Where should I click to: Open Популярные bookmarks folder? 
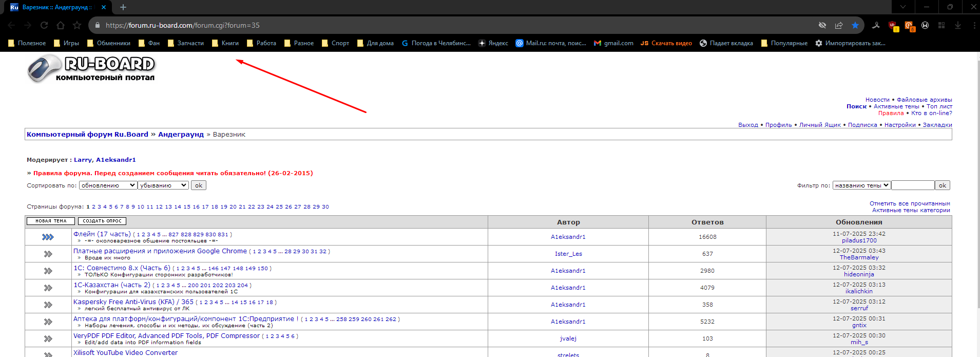point(784,43)
